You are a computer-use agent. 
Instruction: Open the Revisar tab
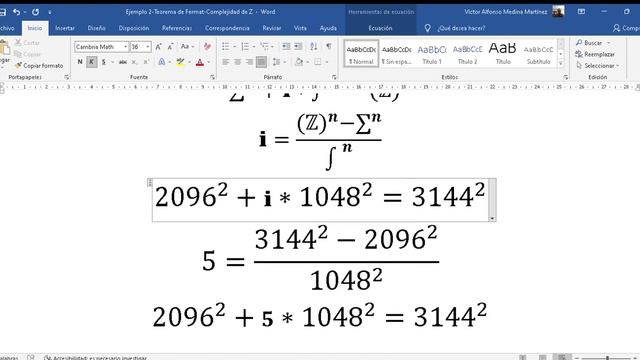(272, 28)
